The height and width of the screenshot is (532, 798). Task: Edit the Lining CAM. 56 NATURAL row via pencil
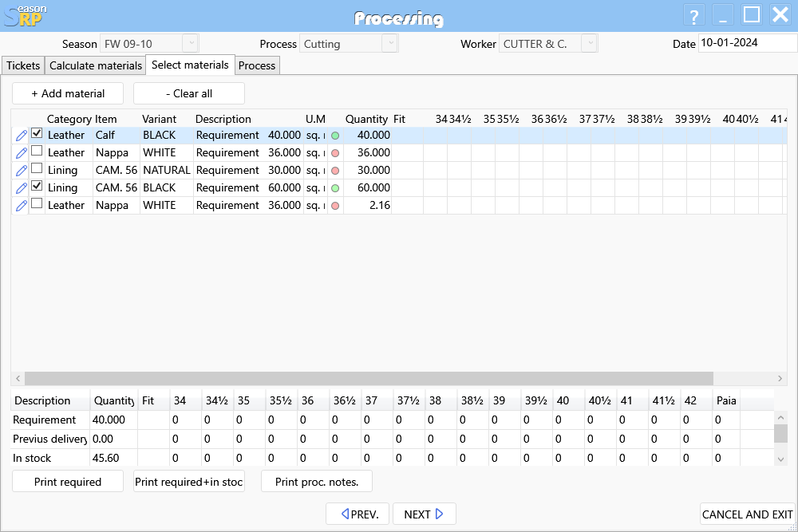click(x=21, y=171)
